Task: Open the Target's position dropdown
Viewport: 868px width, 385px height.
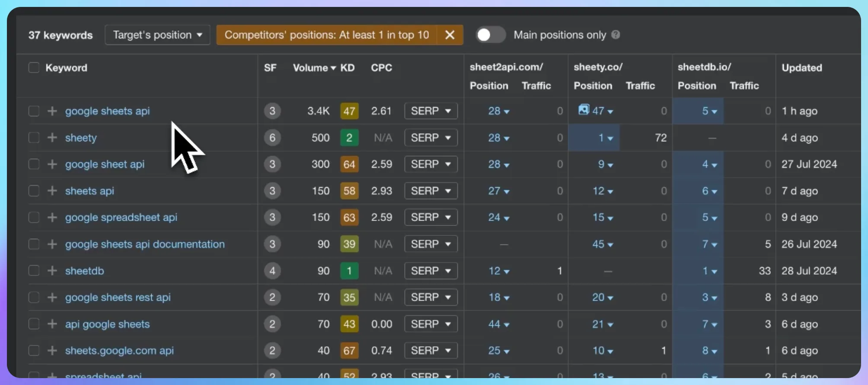Action: pos(157,35)
